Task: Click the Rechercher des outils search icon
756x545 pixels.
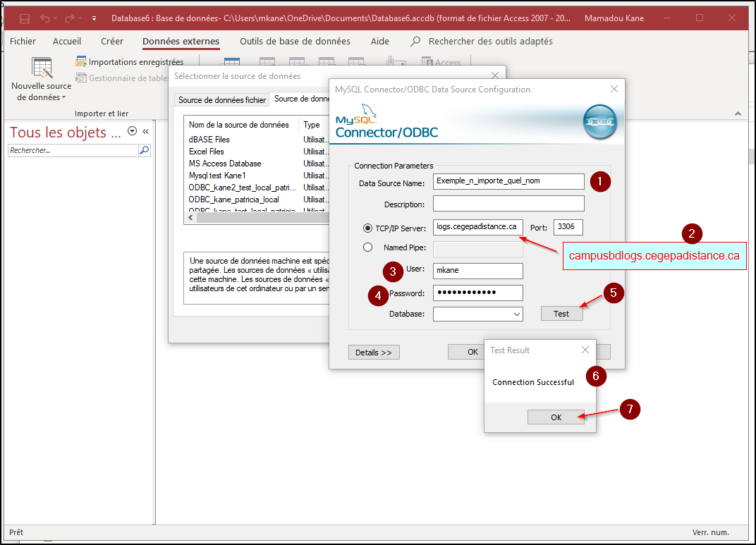Action: pos(416,42)
